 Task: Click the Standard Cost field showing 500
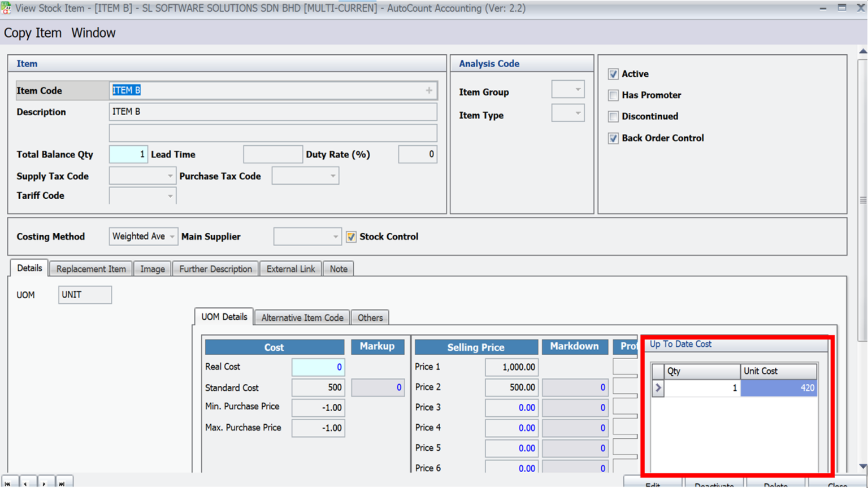318,388
